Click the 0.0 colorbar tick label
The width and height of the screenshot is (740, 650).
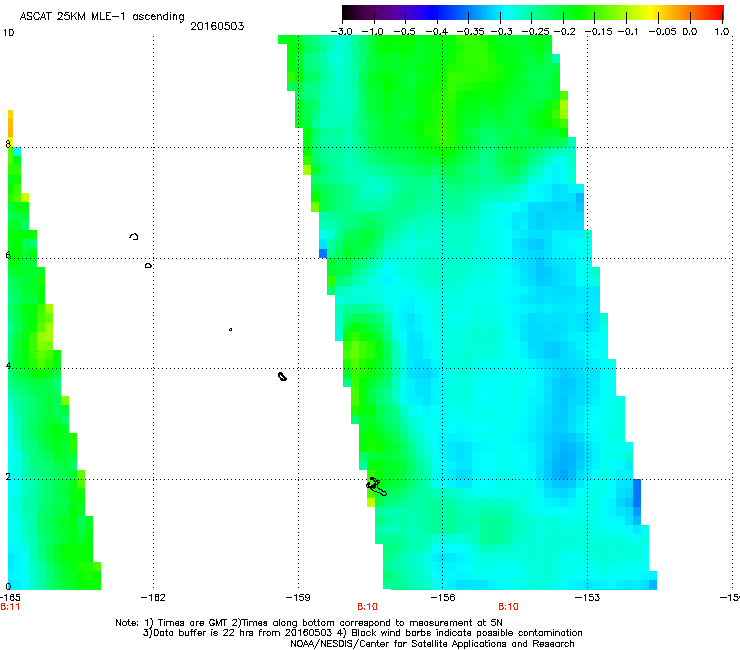690,32
